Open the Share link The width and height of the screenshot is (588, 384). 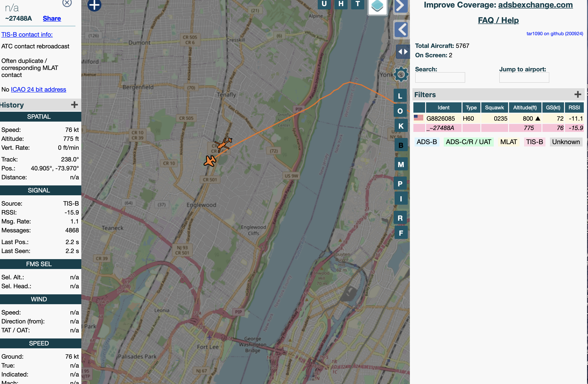click(52, 19)
